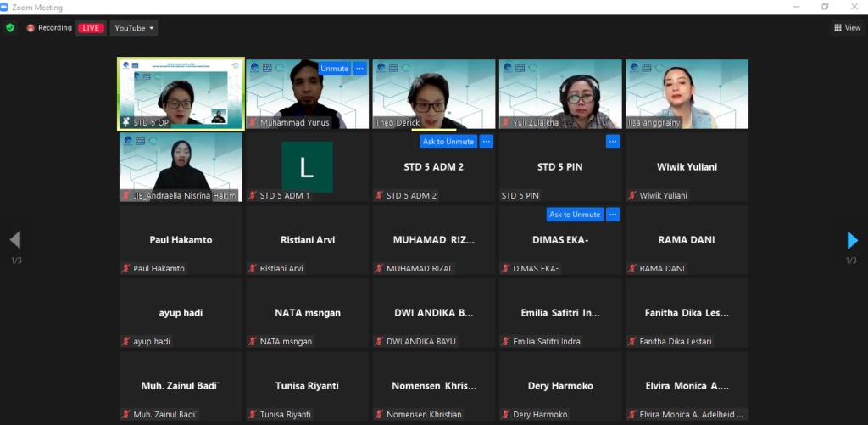Image resolution: width=868 pixels, height=425 pixels.
Task: Click the green encryption shield icon
Action: pos(10,28)
